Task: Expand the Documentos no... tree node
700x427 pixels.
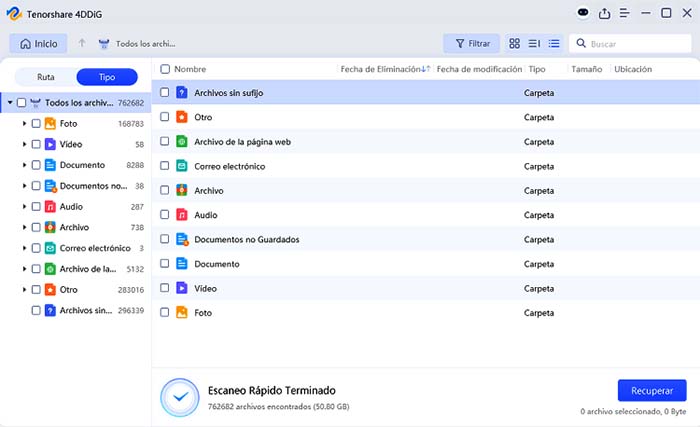Action: tap(25, 186)
